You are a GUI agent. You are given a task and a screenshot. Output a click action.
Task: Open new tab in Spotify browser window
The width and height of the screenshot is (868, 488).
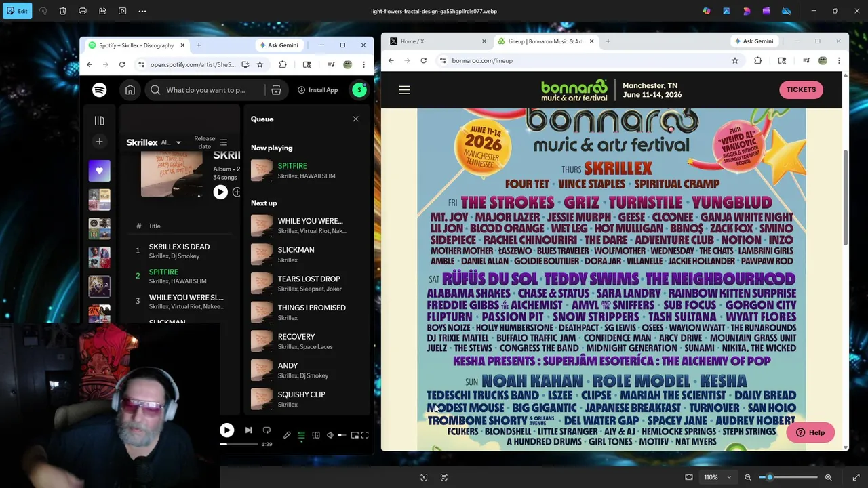[199, 45]
